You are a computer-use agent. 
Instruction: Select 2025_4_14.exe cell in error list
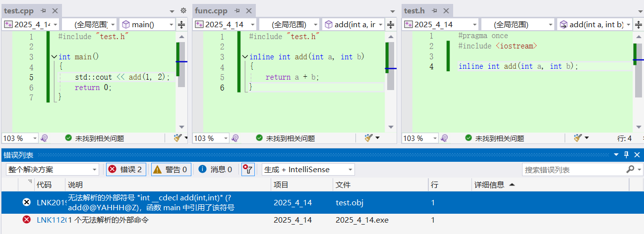point(362,220)
